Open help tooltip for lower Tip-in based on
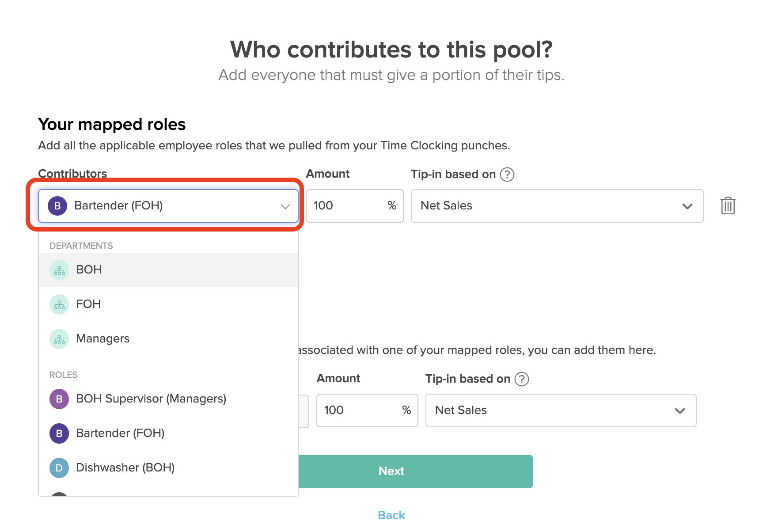This screenshot has height=532, width=759. tap(521, 379)
